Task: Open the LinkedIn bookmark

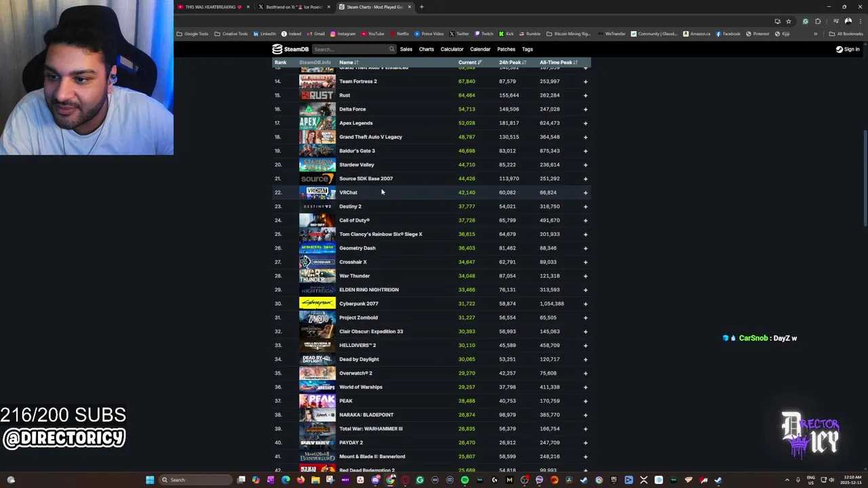Action: click(264, 34)
